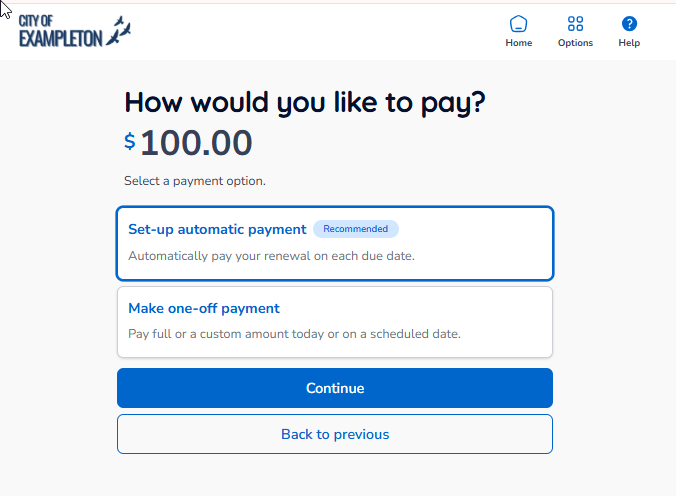Choose the Make one-off payment option
The height and width of the screenshot is (496, 676).
coord(334,321)
